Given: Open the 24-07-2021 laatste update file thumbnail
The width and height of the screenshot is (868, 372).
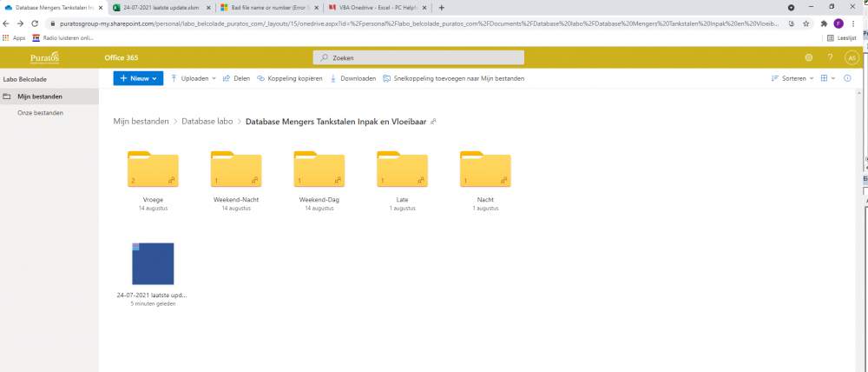Looking at the screenshot, I should (153, 264).
